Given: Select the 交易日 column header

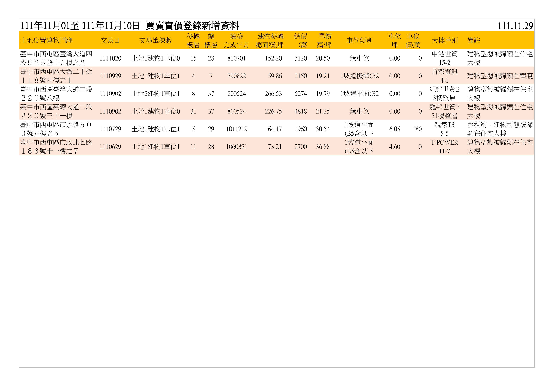Looking at the screenshot, I should tap(110, 40).
